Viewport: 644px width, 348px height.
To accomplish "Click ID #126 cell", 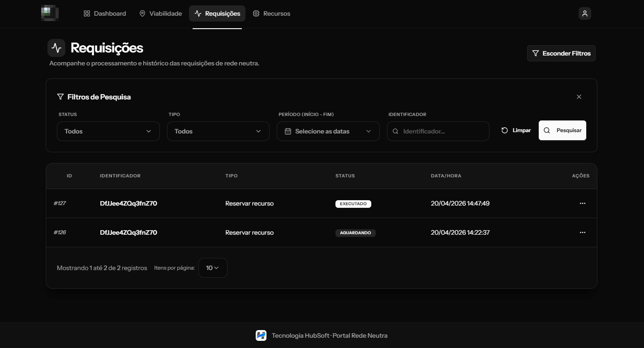I will pyautogui.click(x=60, y=232).
